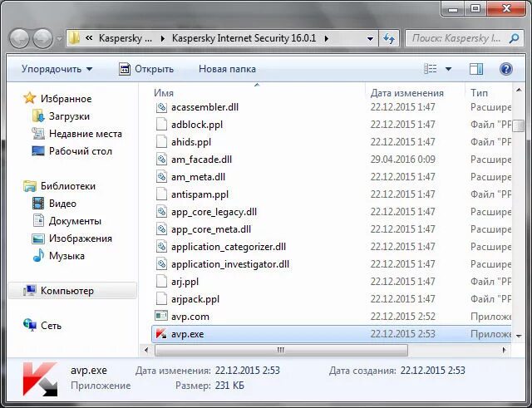The width and height of the screenshot is (532, 408).
Task: Focus the Поиск search field
Action: click(x=456, y=38)
